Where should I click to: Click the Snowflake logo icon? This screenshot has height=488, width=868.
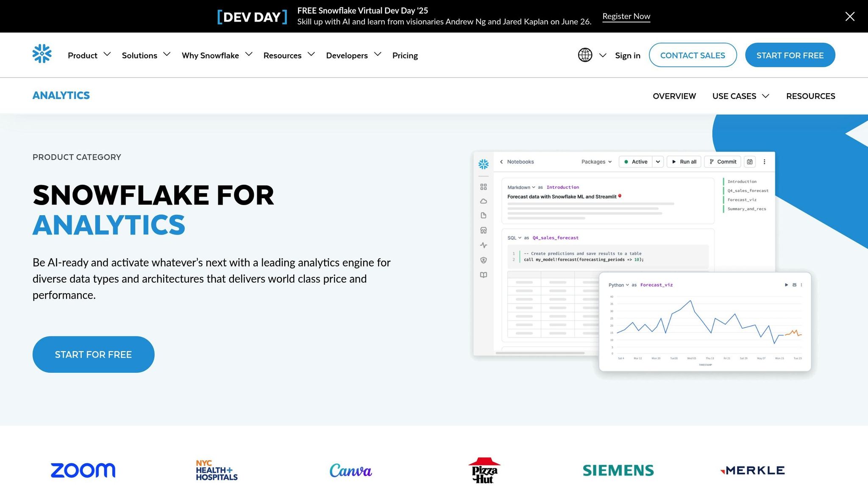click(42, 54)
